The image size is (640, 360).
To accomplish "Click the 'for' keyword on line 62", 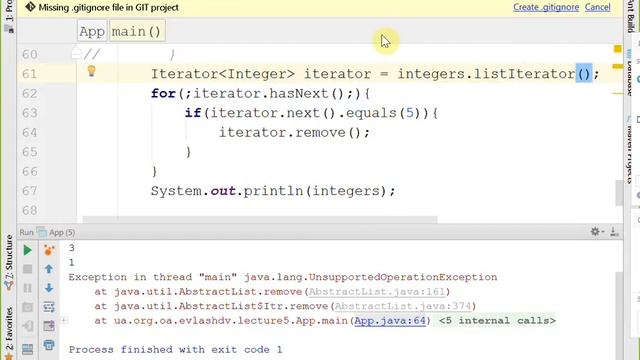I will (x=163, y=93).
